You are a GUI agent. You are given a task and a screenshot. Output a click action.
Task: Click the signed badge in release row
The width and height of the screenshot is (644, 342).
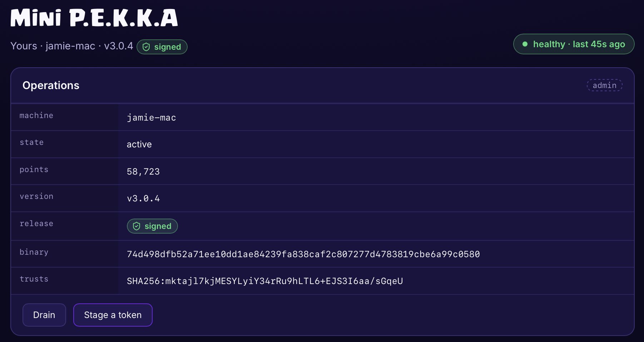coord(152,226)
